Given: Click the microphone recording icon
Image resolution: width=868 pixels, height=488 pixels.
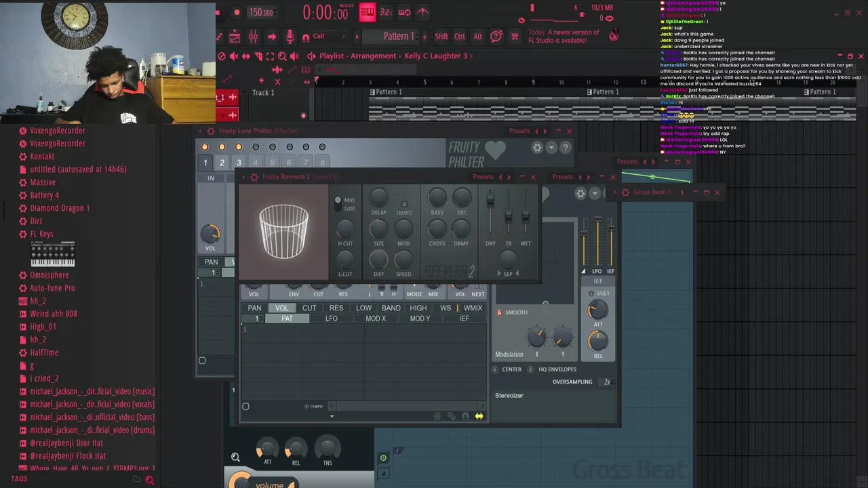Looking at the screenshot, I should tap(290, 37).
